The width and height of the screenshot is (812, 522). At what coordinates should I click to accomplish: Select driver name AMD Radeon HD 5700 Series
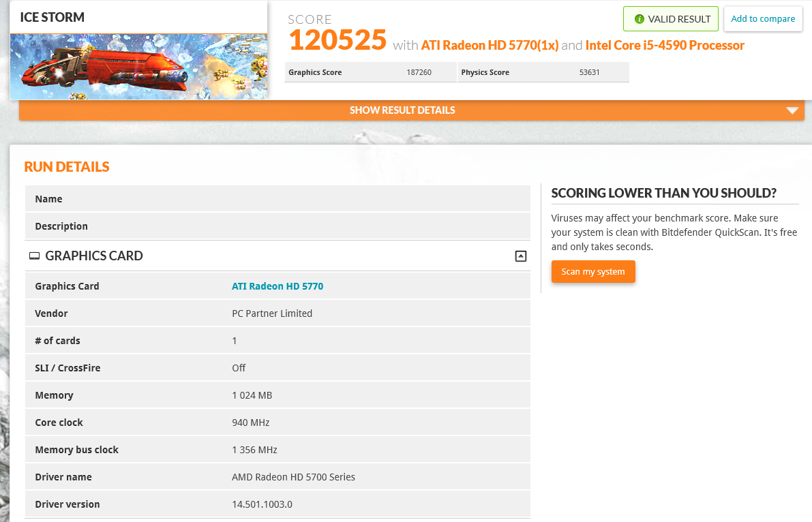click(294, 477)
